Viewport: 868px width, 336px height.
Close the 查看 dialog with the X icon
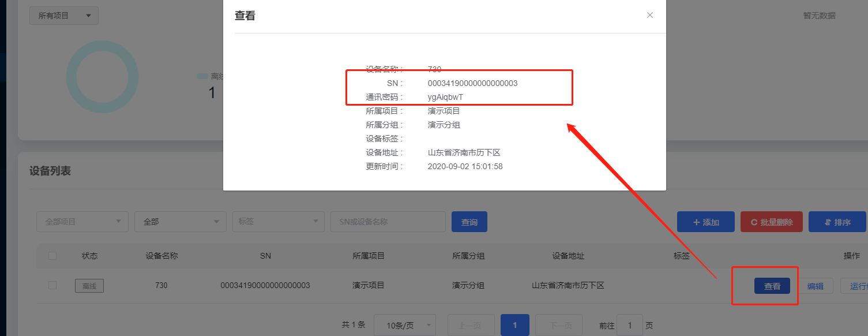[x=650, y=16]
